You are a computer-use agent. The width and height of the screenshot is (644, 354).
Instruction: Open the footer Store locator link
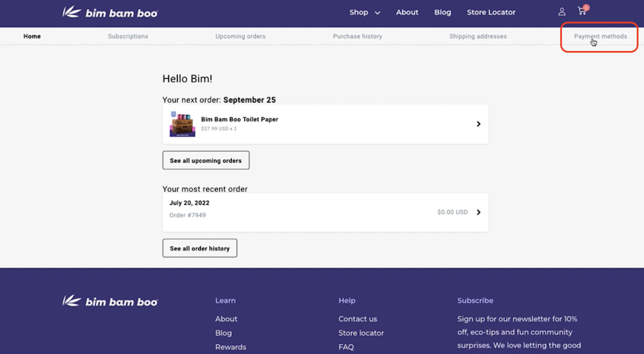click(361, 333)
